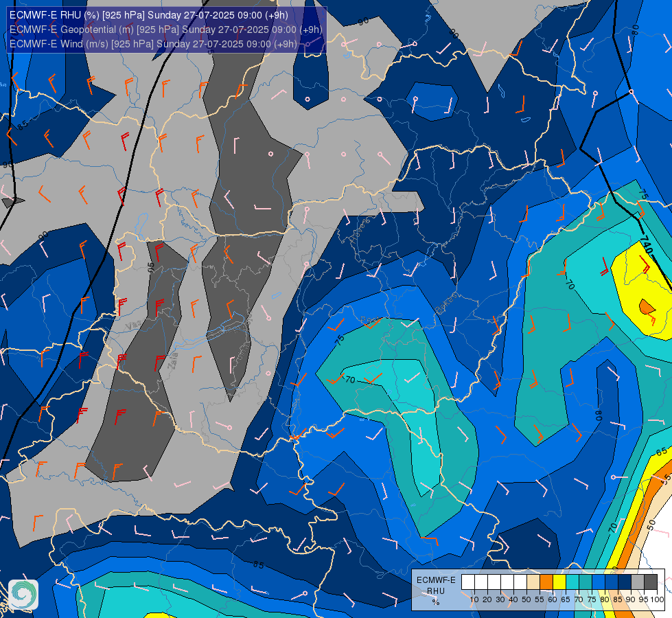672x618 pixels.
Task: Click the legend tick label 40
Action: pyautogui.click(x=513, y=599)
